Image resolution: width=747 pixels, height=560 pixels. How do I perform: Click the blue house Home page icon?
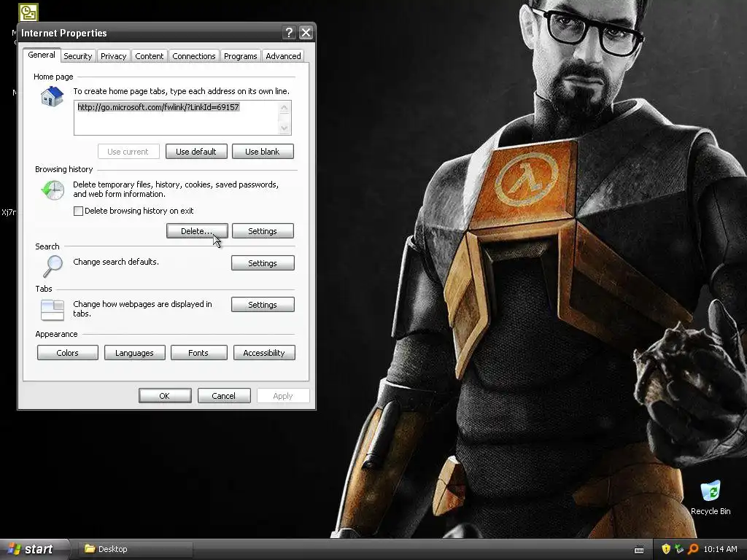[x=53, y=96]
